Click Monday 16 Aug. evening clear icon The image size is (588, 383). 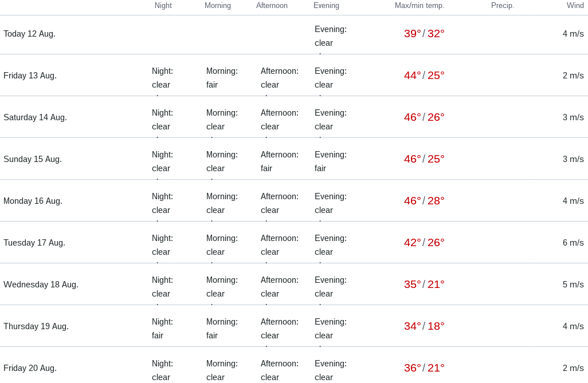[331, 203]
